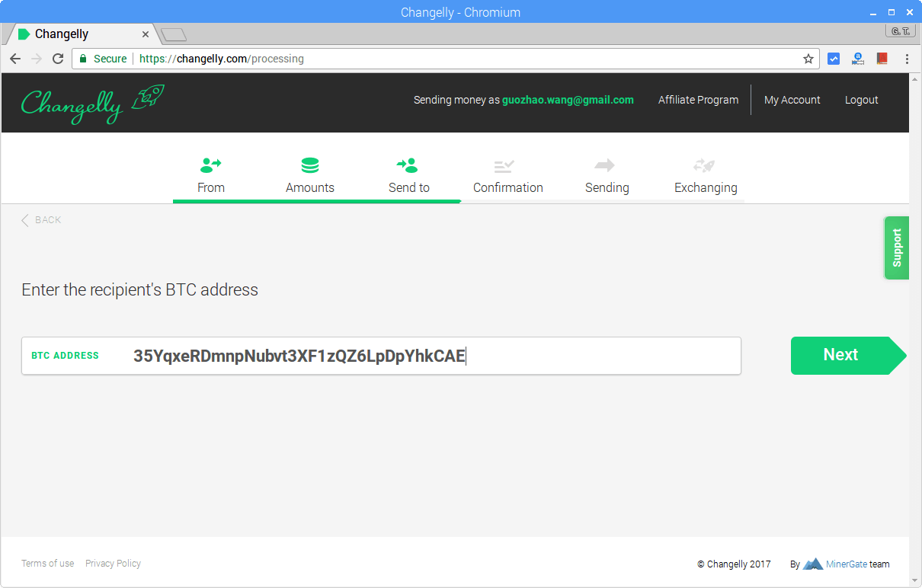Open the Affiliate Program page
The image size is (922, 588).
point(698,100)
